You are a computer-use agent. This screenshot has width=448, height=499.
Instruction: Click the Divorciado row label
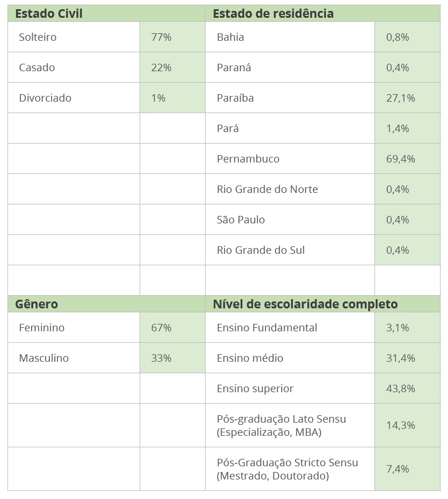click(x=45, y=98)
